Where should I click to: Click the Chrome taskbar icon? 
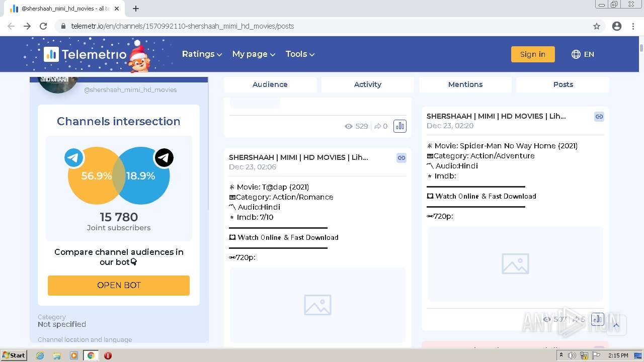[91, 355]
